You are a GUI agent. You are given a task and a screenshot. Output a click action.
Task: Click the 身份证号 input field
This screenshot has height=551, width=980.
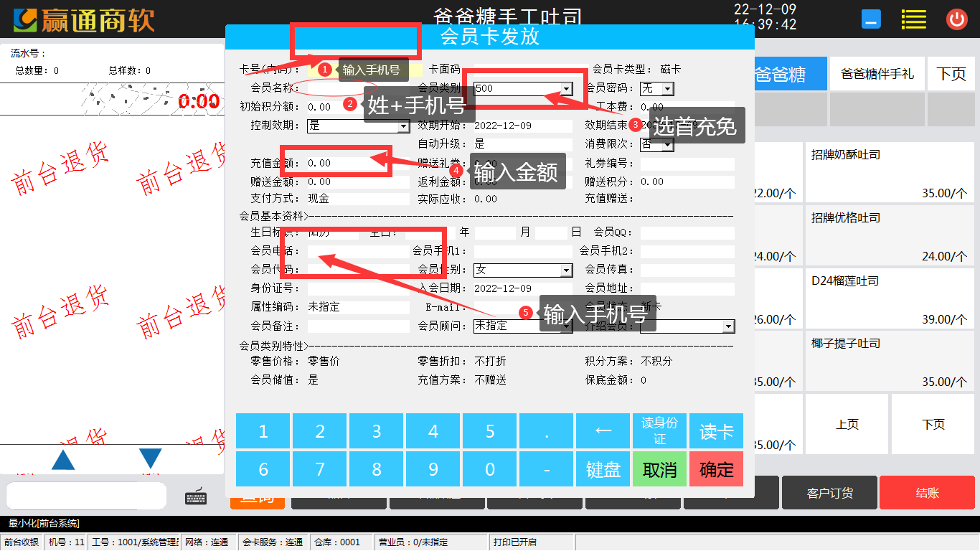click(358, 288)
